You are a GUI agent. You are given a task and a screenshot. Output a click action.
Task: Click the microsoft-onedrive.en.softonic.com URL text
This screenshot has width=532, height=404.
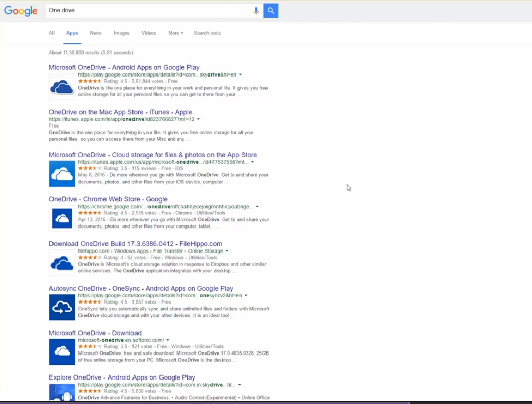(121, 340)
